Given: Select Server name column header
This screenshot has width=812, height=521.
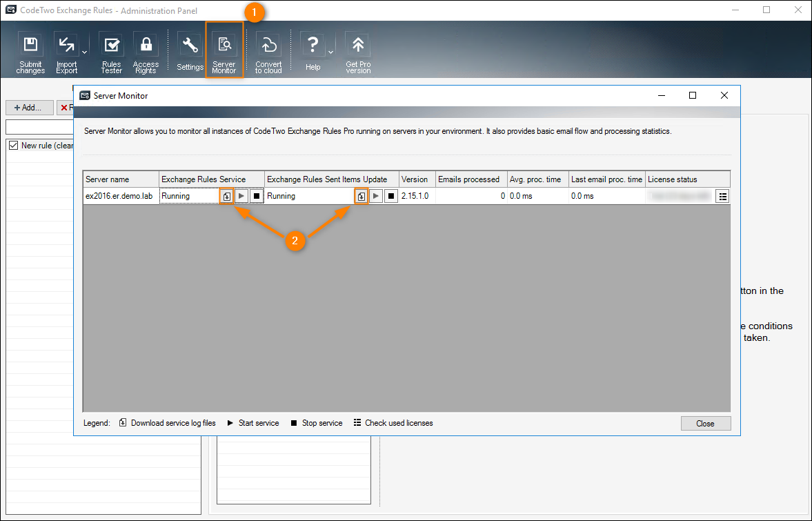Looking at the screenshot, I should 121,179.
